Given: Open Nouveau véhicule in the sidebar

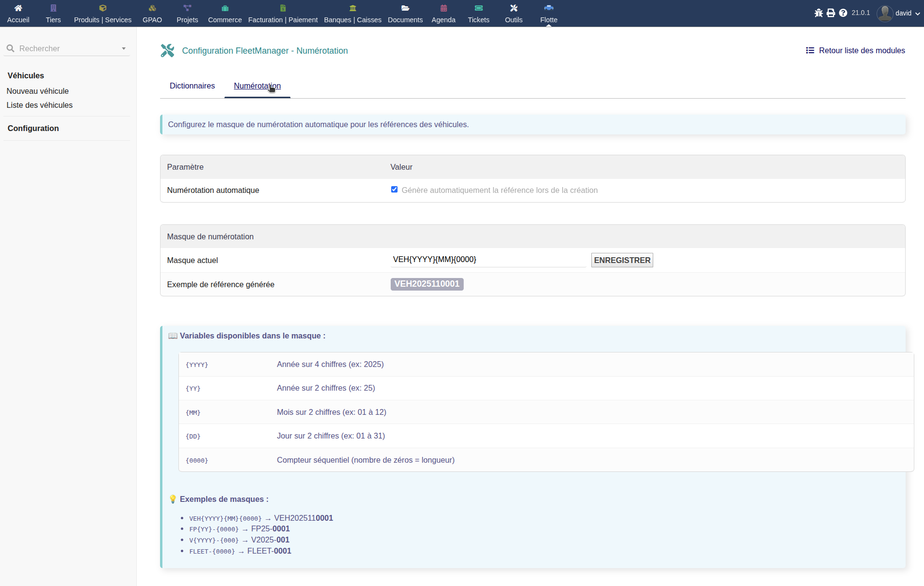Looking at the screenshot, I should point(38,91).
